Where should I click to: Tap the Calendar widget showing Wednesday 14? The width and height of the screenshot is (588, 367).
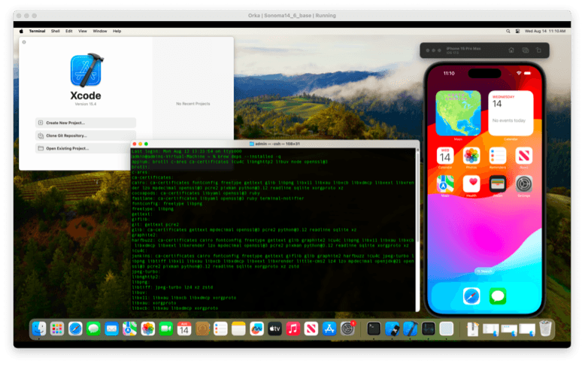(511, 113)
